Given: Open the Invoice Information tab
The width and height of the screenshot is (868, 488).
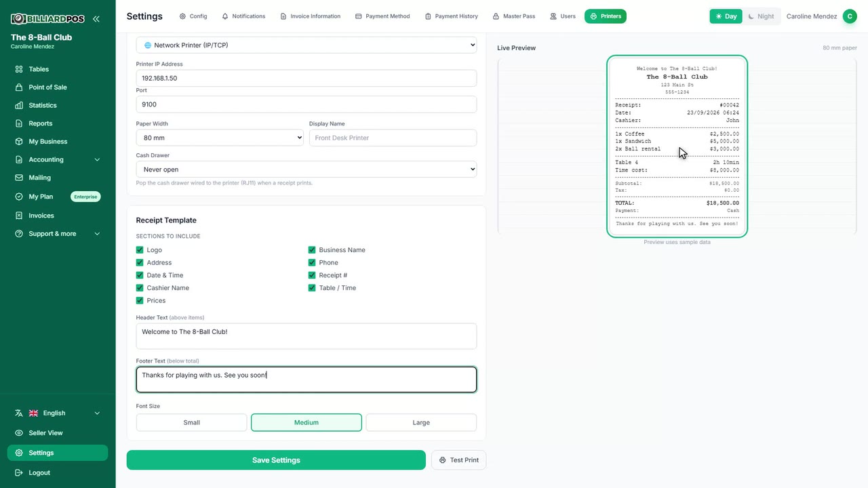Looking at the screenshot, I should pyautogui.click(x=311, y=16).
